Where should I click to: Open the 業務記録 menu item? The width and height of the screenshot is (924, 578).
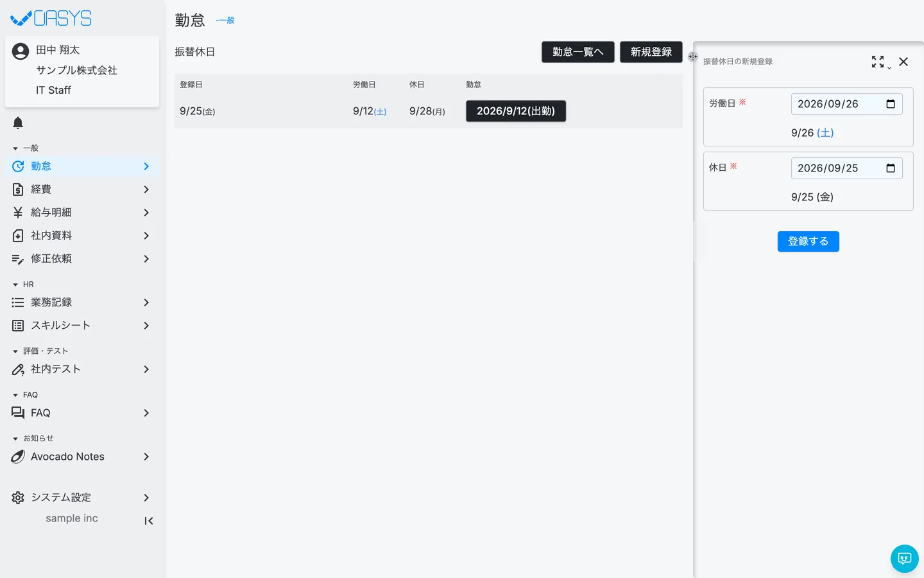click(82, 302)
